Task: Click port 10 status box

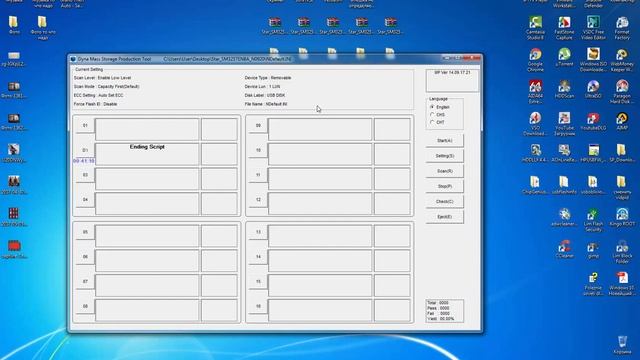Action: point(320,154)
